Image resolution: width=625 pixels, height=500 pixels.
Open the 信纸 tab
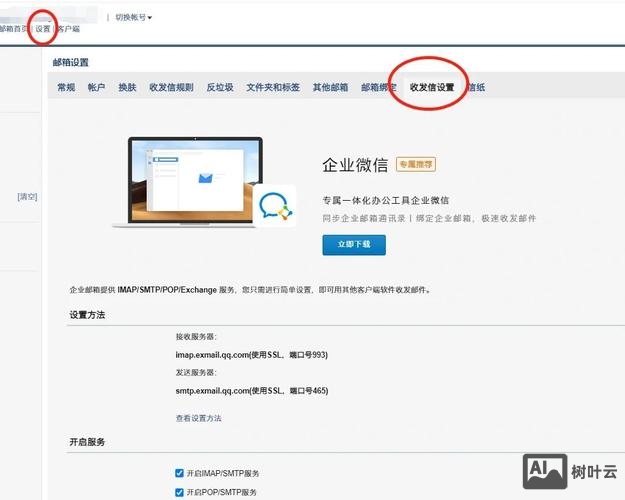click(x=476, y=87)
